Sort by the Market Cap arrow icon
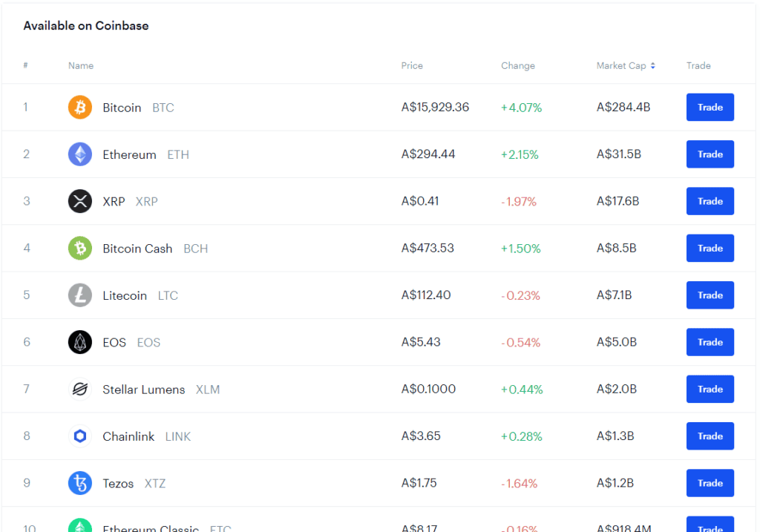The height and width of the screenshot is (532, 760). pyautogui.click(x=653, y=65)
